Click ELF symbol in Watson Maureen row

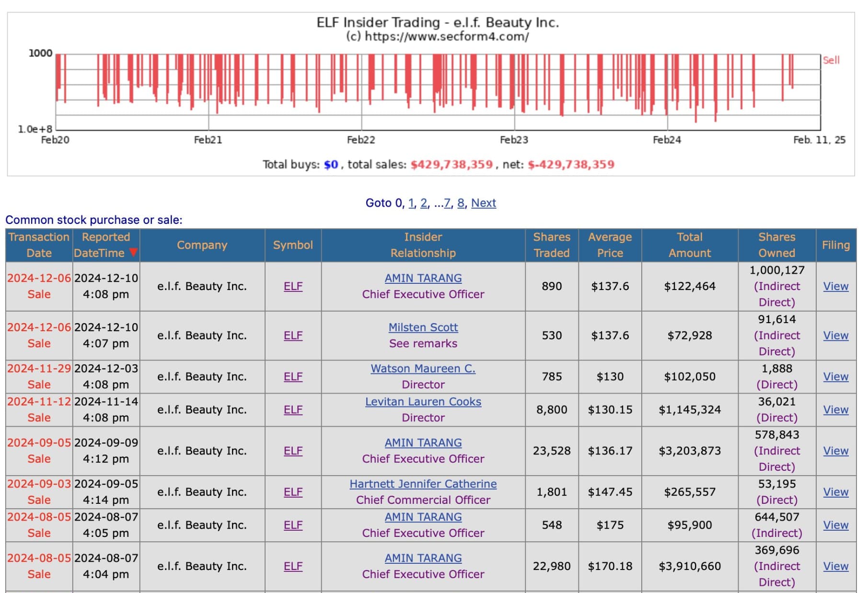293,377
